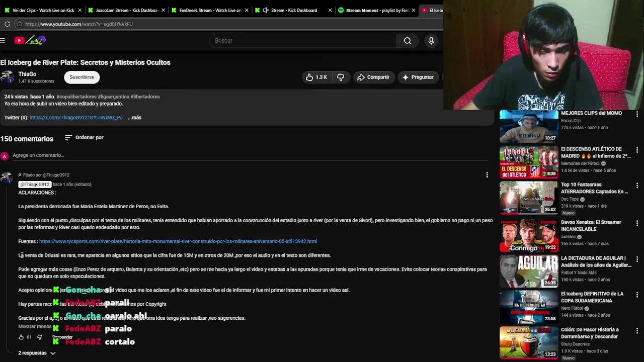Click #copalibertadores hashtag

(76, 97)
